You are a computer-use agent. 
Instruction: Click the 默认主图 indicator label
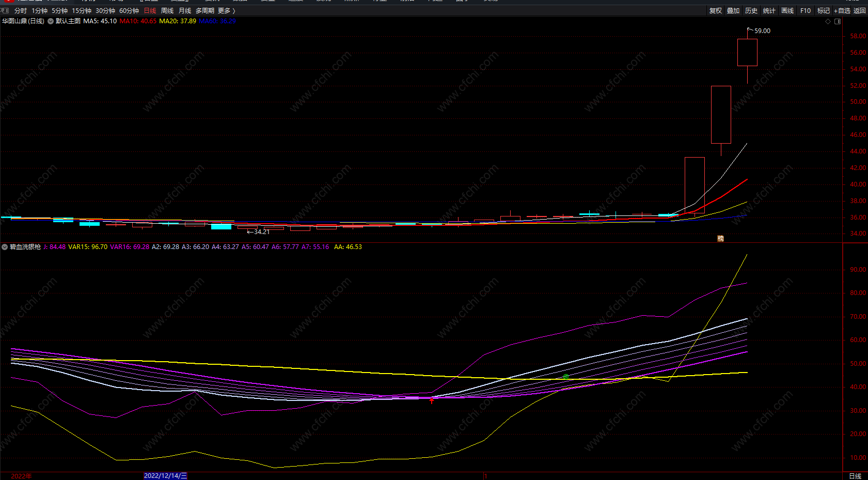68,21
